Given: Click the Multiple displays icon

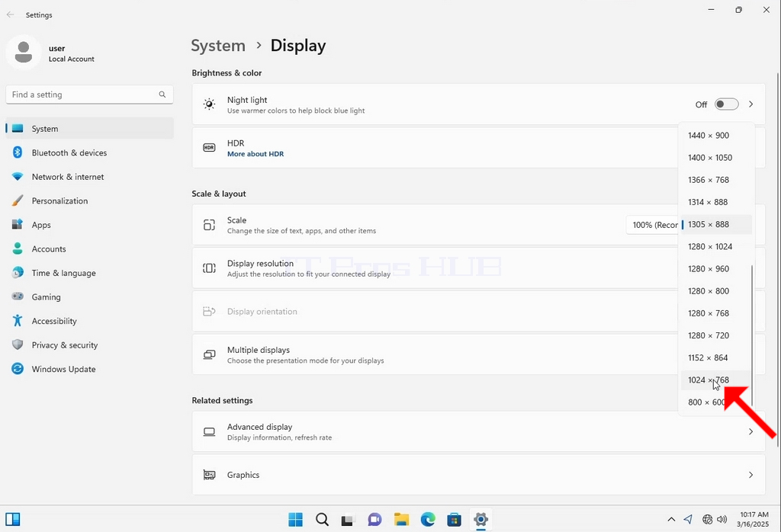Looking at the screenshot, I should [209, 355].
